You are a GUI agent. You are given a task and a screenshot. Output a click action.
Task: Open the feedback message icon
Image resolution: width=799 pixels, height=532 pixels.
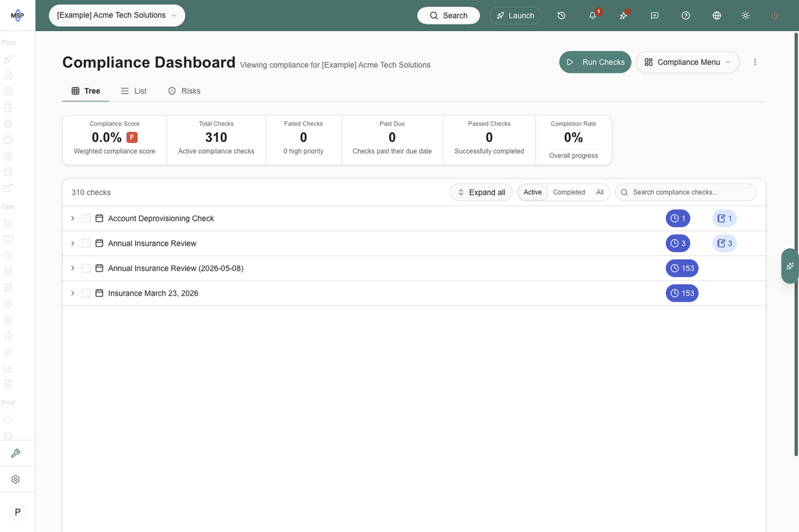point(655,16)
